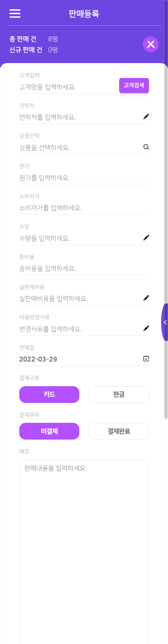Select 현금 payment type
168x644 pixels.
tap(119, 395)
